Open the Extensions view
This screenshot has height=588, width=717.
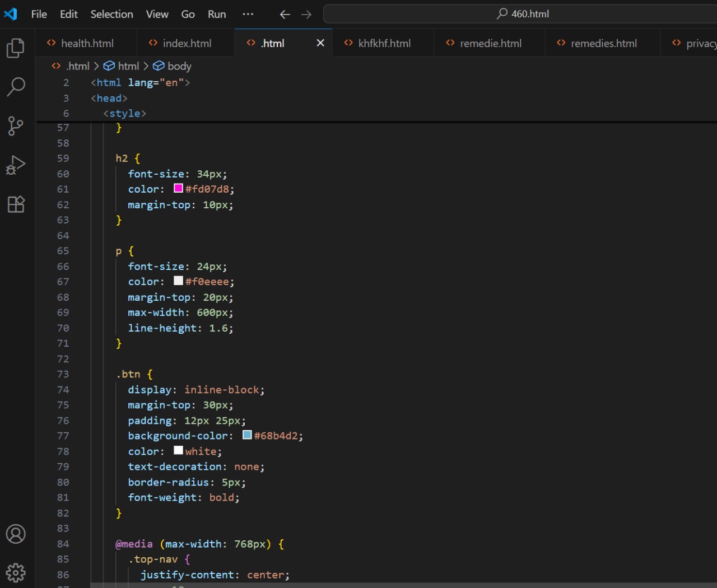(16, 204)
